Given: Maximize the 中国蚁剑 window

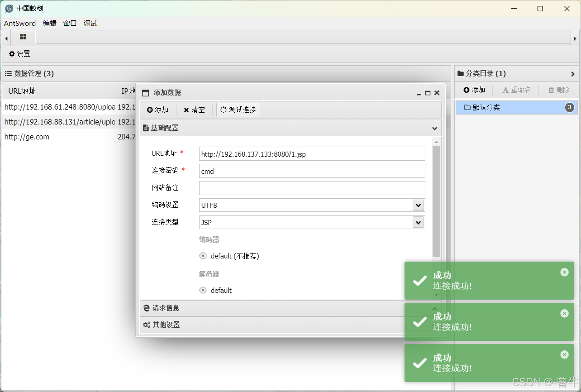Looking at the screenshot, I should coord(540,9).
